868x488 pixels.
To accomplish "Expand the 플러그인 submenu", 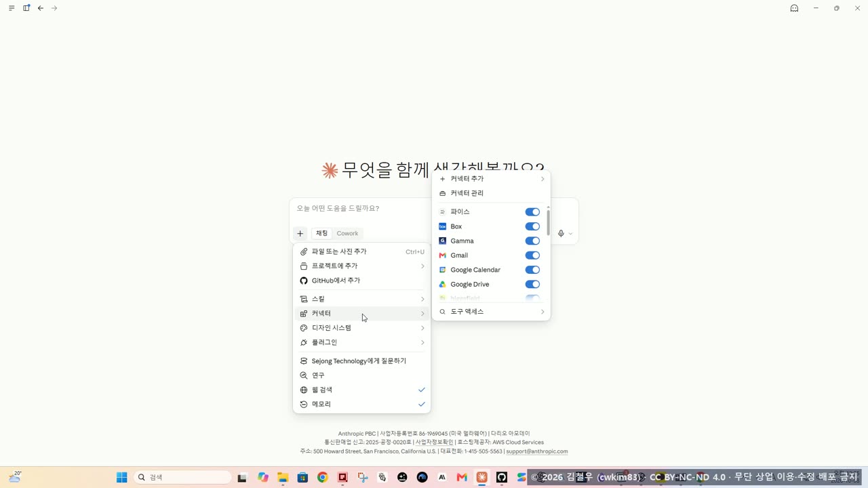I will click(x=362, y=342).
